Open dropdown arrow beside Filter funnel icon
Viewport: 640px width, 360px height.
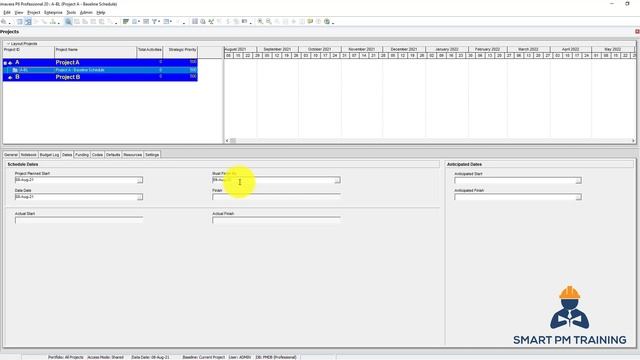[159, 22]
